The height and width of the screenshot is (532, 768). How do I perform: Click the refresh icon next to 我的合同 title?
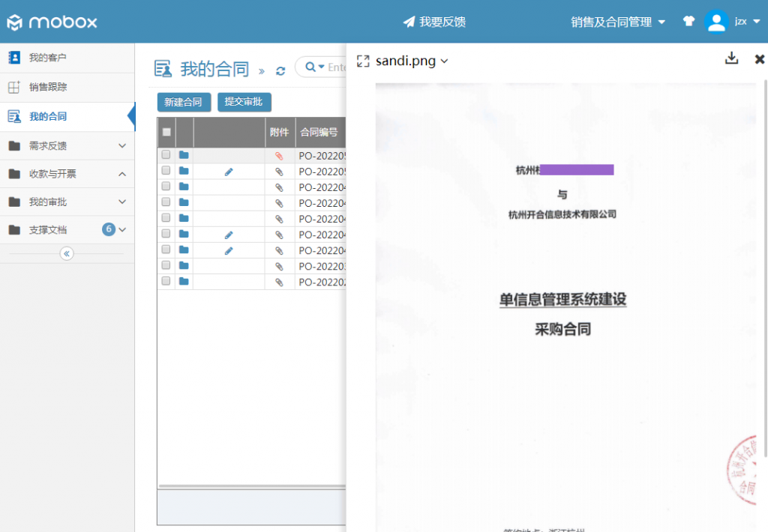click(x=280, y=70)
